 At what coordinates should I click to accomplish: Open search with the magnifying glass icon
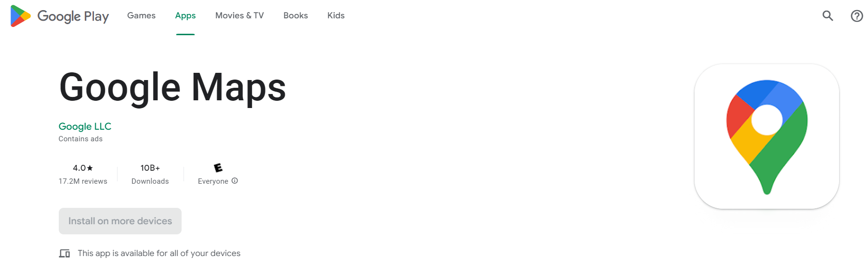tap(828, 16)
